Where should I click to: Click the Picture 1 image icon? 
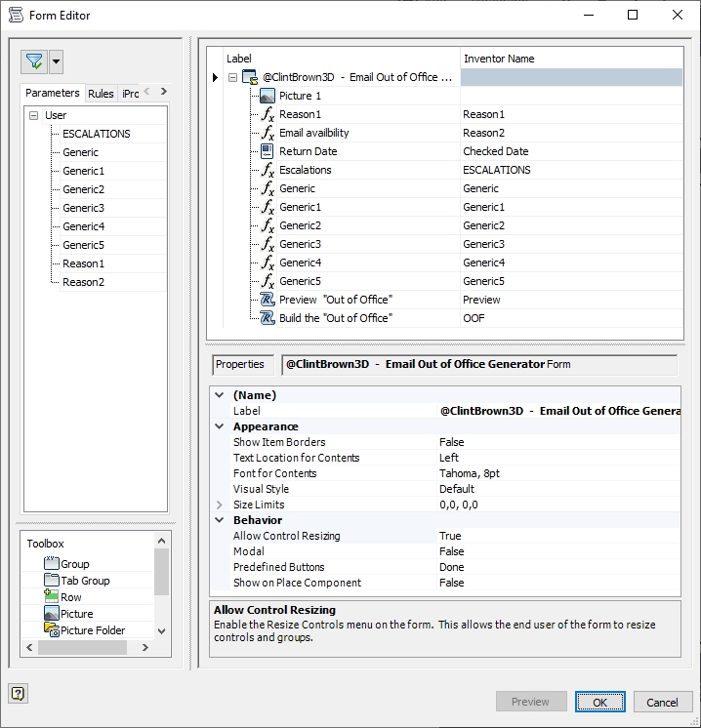click(268, 96)
